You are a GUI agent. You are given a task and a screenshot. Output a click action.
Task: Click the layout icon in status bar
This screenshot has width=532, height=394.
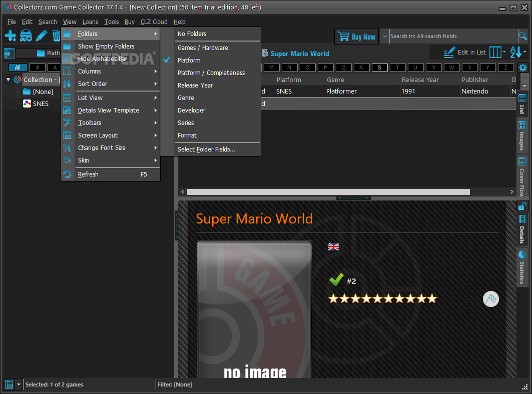coord(9,384)
